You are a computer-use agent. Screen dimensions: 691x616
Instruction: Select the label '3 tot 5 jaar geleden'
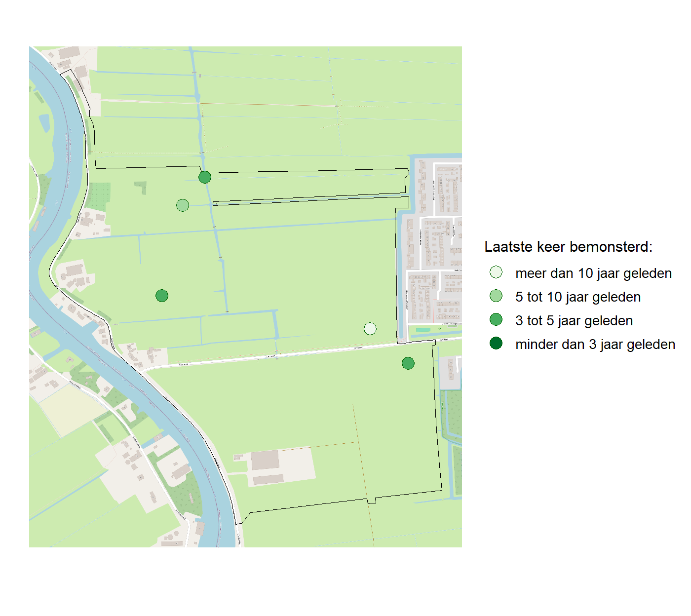click(574, 320)
